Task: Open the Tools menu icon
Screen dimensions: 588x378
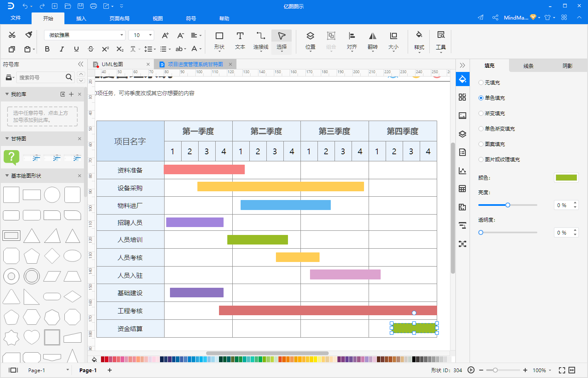Action: [x=441, y=41]
